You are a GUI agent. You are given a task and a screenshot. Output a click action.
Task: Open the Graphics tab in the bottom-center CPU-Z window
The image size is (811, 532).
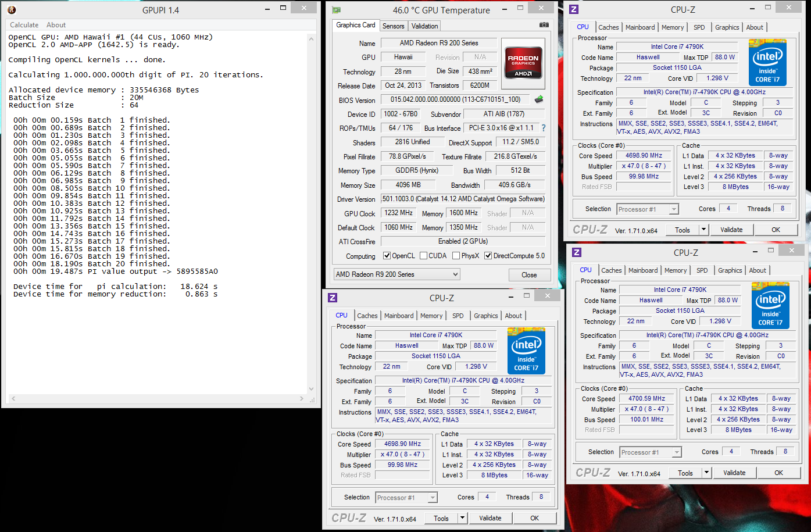pos(486,316)
